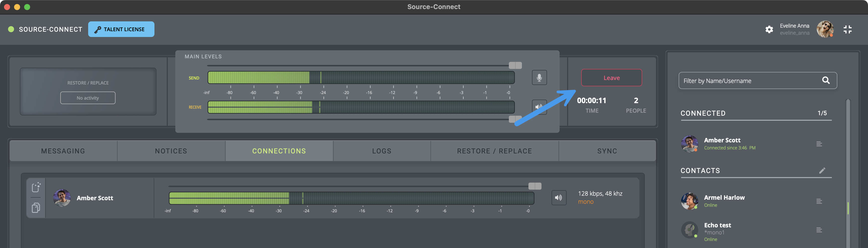Click the copy icon beside Amber Scott
Image resolution: width=868 pixels, height=248 pixels.
point(36,208)
